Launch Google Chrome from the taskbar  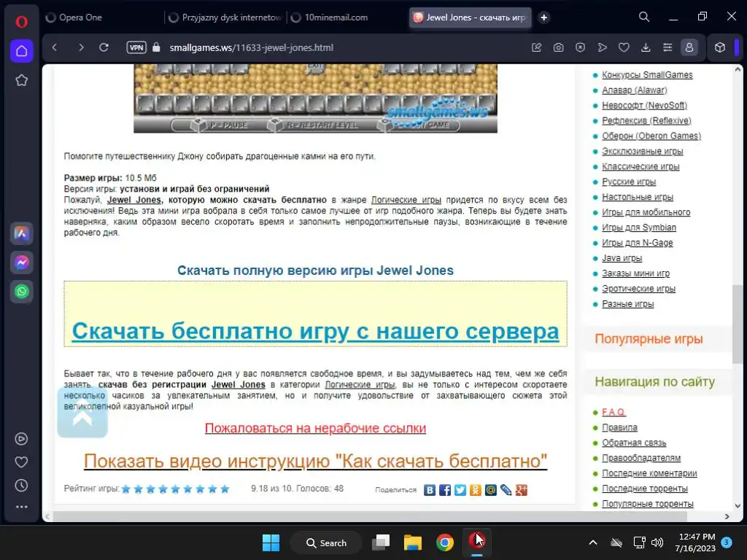(x=444, y=542)
